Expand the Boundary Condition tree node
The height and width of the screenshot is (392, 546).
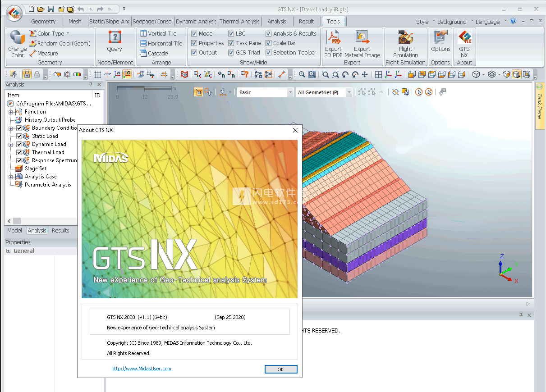[x=10, y=128]
